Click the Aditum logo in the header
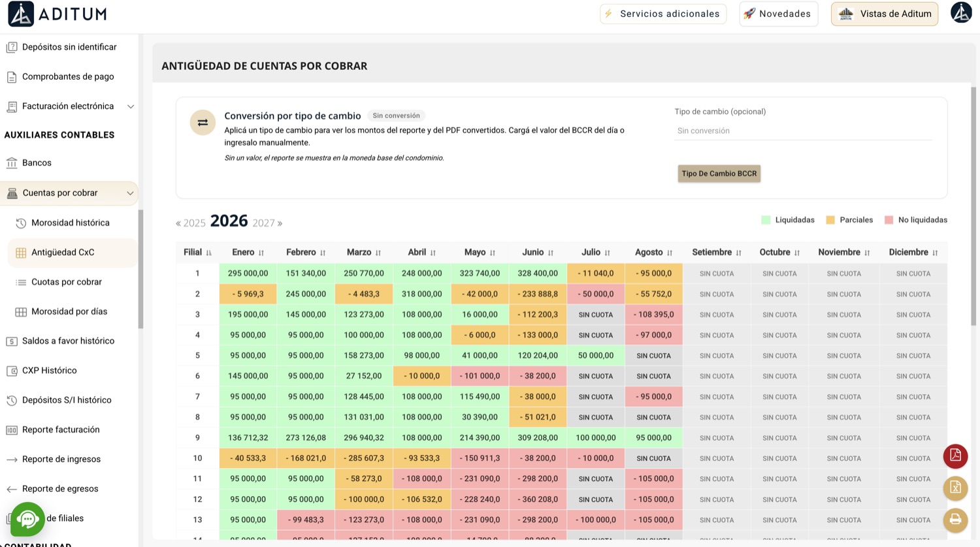 point(57,14)
